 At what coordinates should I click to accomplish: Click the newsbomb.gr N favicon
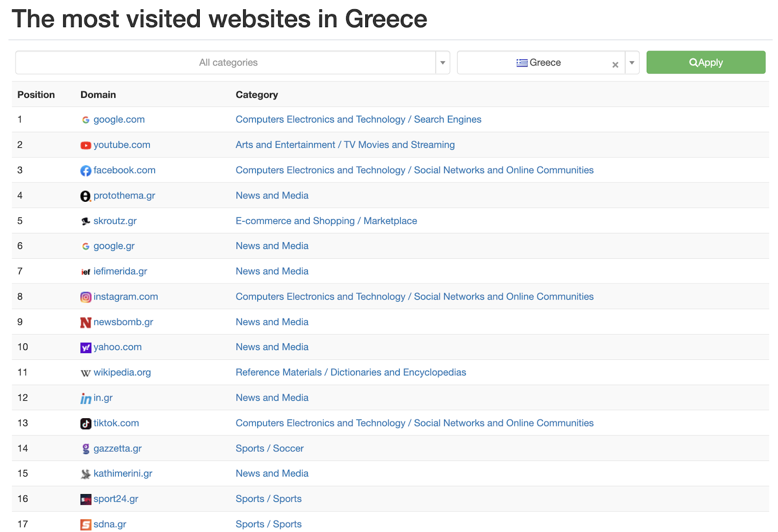(x=86, y=322)
